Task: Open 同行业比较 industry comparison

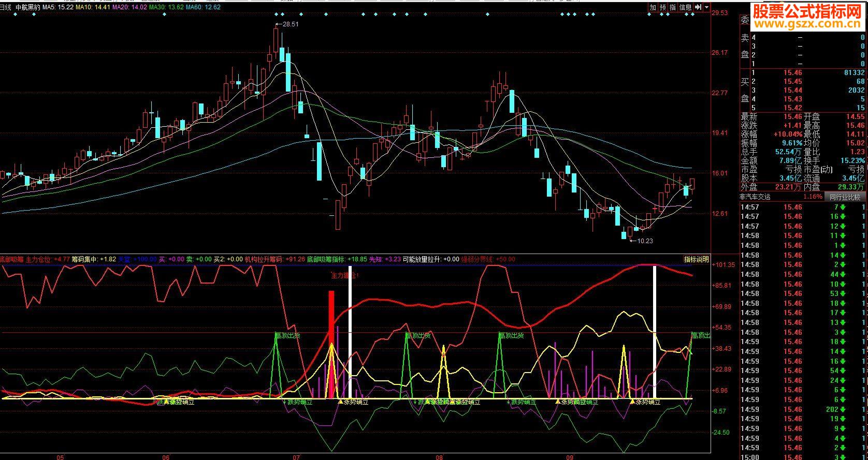Action: 845,197
